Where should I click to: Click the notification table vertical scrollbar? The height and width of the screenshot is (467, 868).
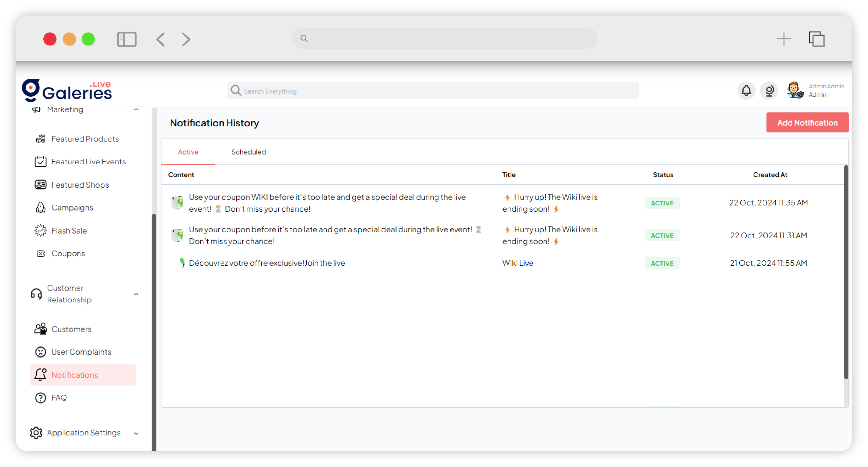[x=845, y=272]
